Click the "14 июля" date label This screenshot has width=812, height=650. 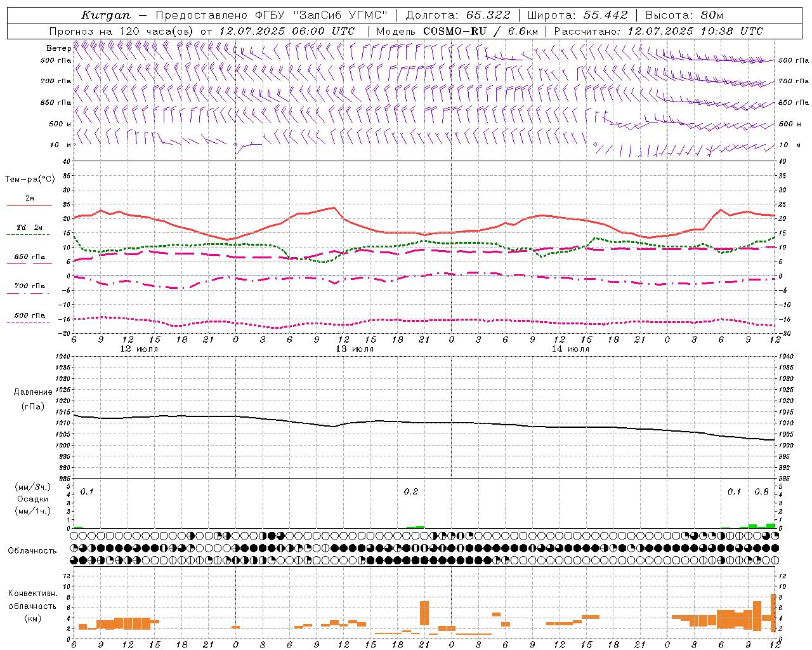(x=570, y=349)
